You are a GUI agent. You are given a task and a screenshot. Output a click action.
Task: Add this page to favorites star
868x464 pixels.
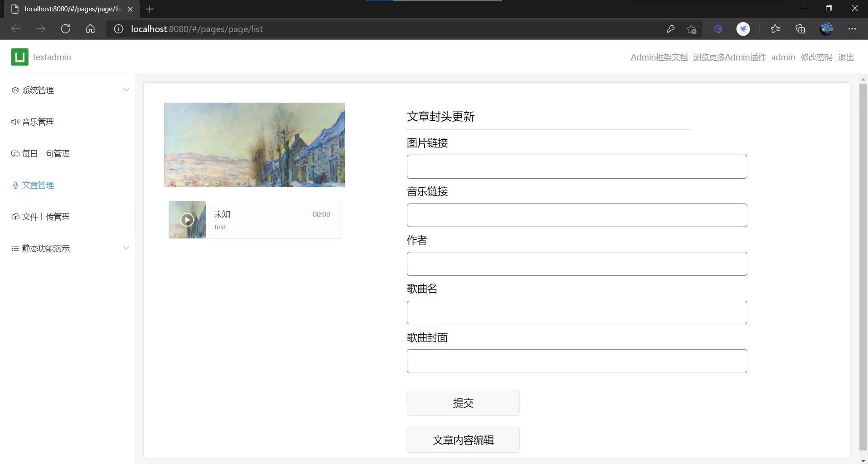pos(691,29)
